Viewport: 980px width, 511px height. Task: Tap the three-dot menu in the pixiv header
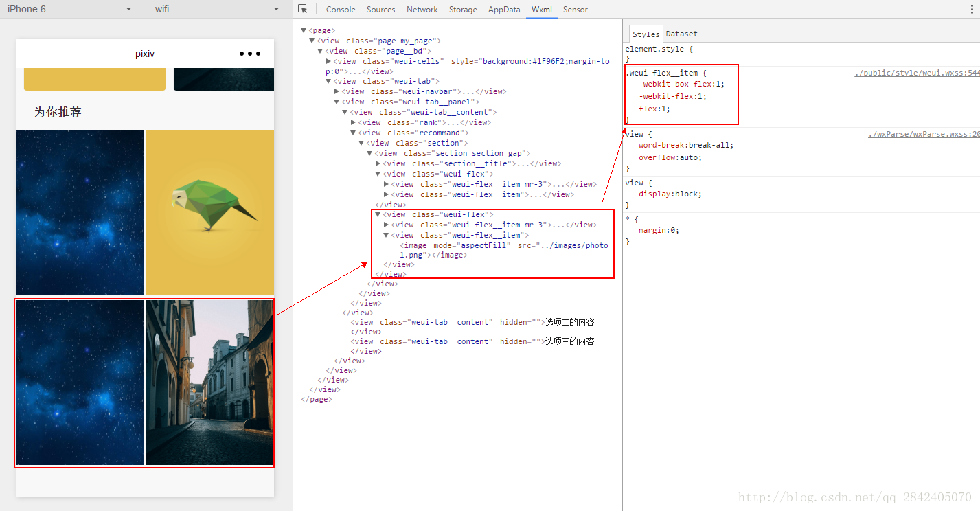point(250,54)
